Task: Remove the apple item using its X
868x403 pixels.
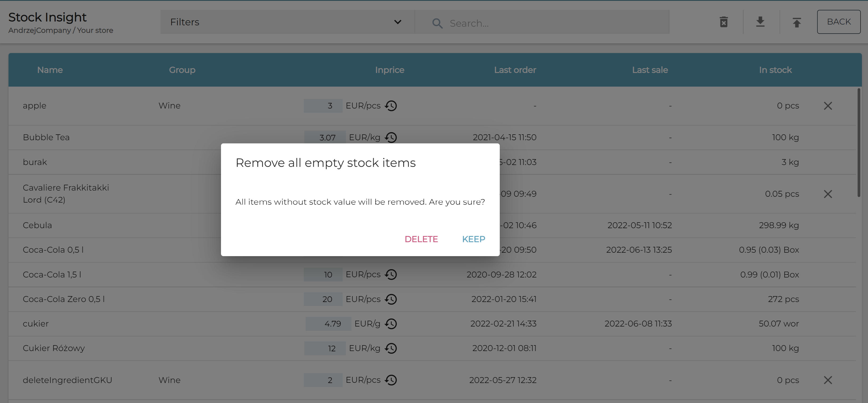Action: tap(828, 106)
